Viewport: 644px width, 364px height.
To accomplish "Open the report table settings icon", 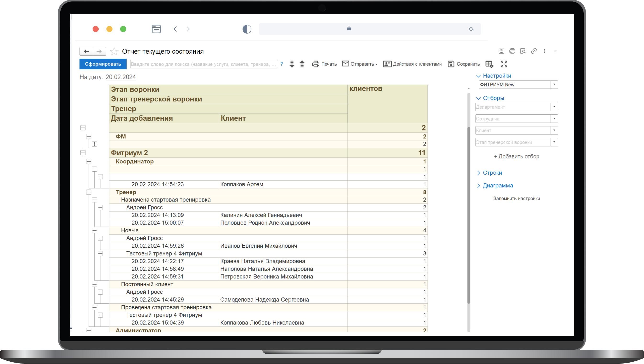I will click(x=489, y=64).
